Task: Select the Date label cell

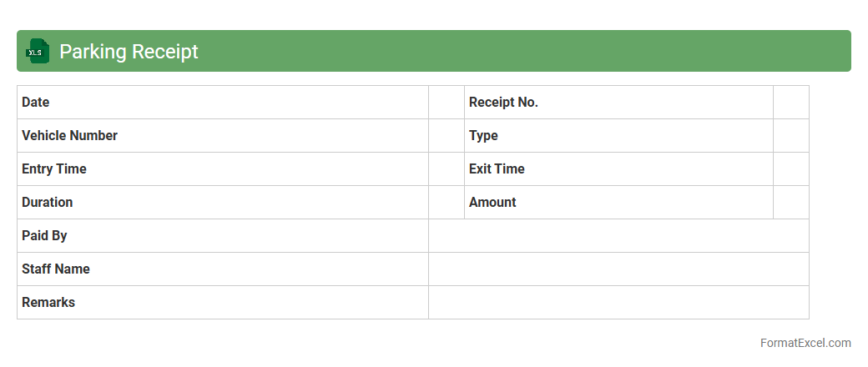Action: pyautogui.click(x=222, y=103)
